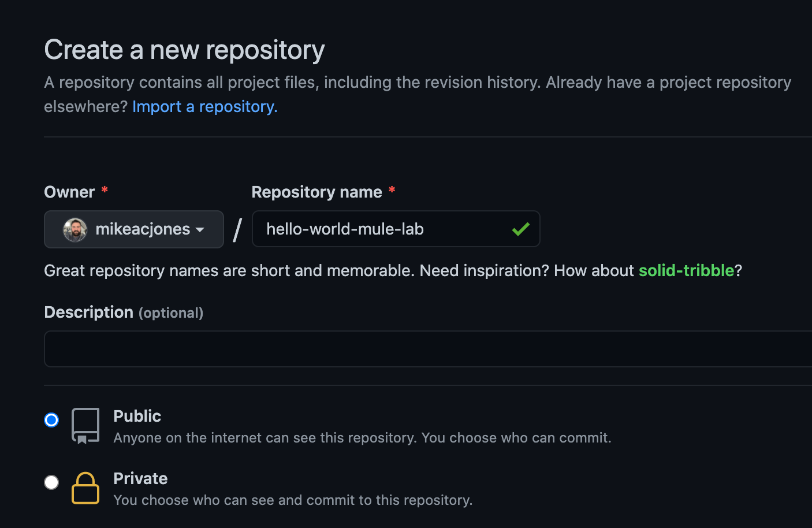Select the Public radio button
Viewport: 812px width, 528px height.
(x=51, y=420)
